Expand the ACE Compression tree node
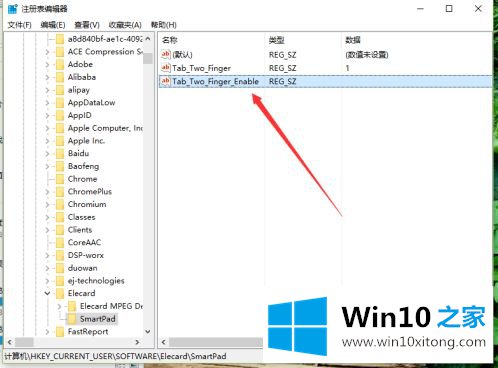Screen dimensions: 498x368 point(47,52)
